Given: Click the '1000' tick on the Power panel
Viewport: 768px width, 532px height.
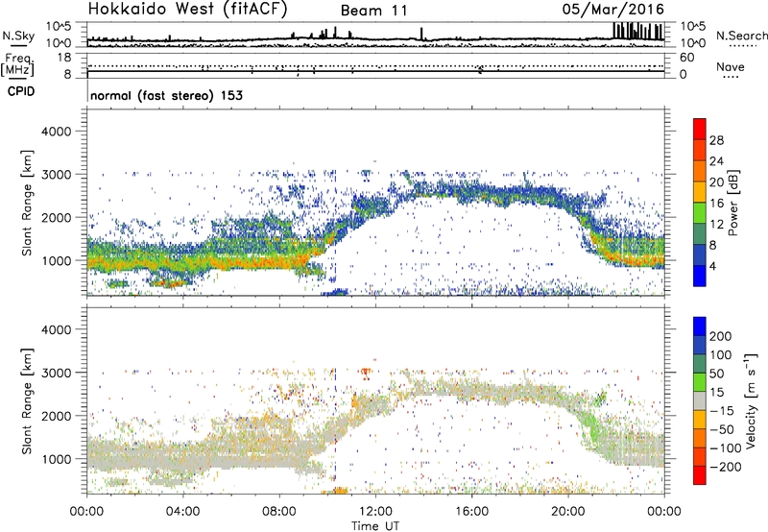Looking at the screenshot, I should [57, 260].
